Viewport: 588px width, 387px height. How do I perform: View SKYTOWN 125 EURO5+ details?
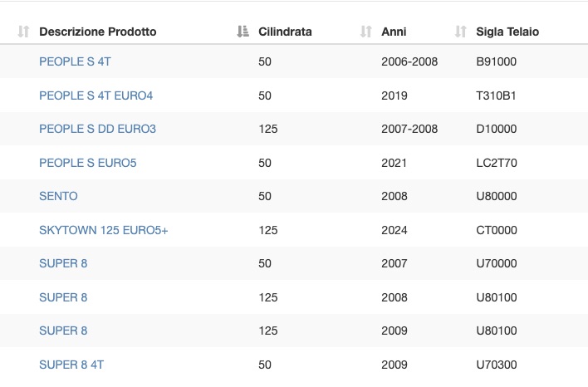pyautogui.click(x=104, y=230)
